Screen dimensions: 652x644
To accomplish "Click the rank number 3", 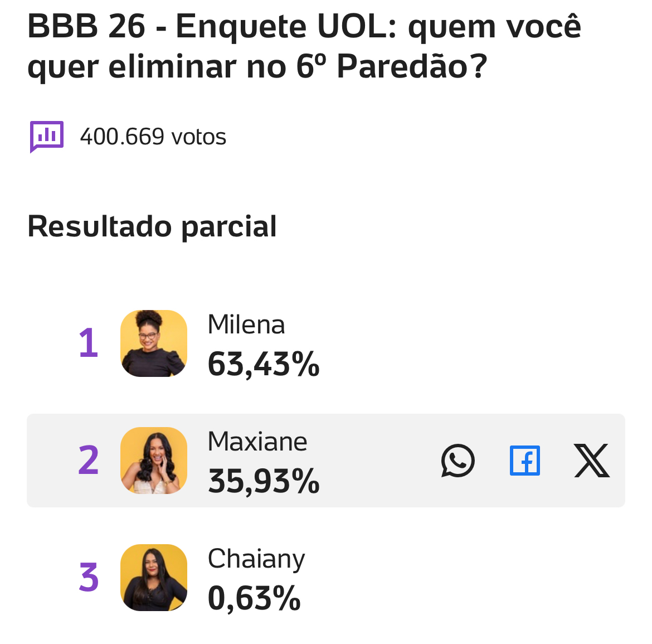I will click(89, 578).
